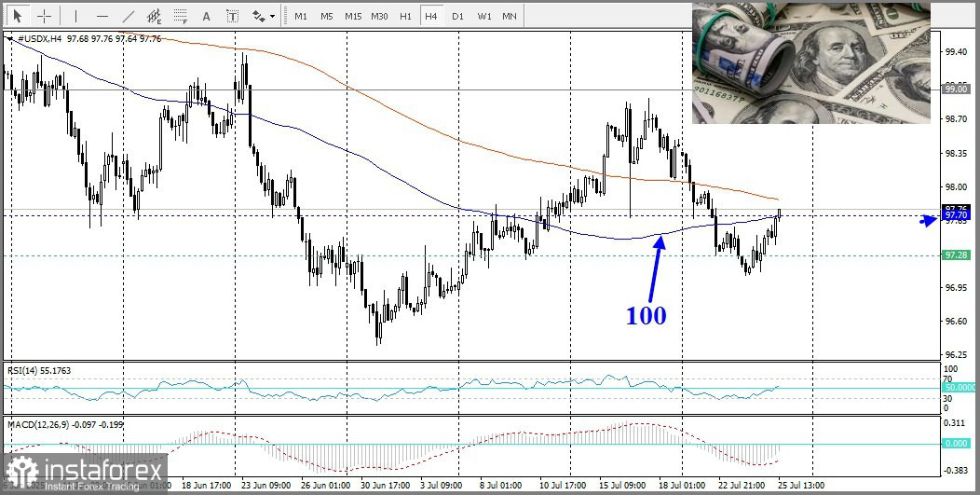Select the equidistant channel tool
The height and width of the screenshot is (495, 980).
click(x=155, y=16)
